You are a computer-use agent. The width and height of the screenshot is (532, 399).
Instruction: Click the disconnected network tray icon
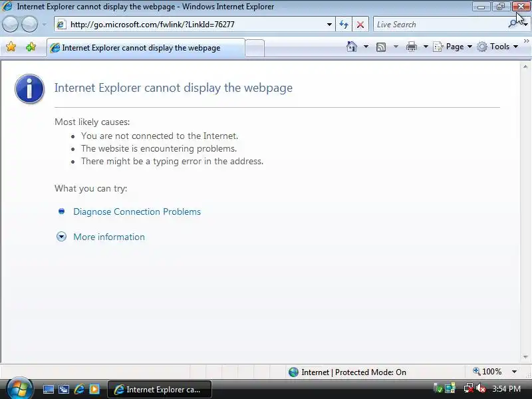[469, 388]
